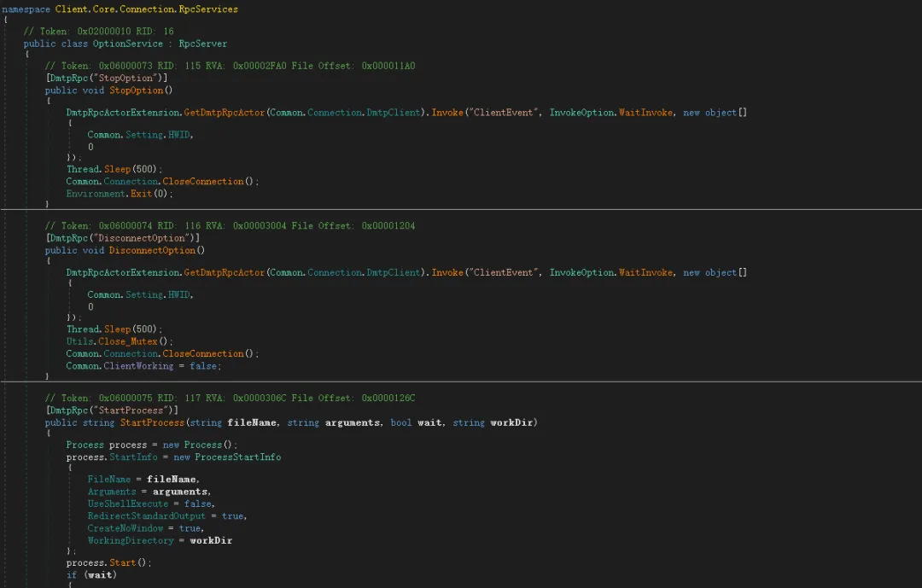Click the if (wait) statement
Image resolution: width=922 pixels, height=588 pixels.
pos(91,575)
